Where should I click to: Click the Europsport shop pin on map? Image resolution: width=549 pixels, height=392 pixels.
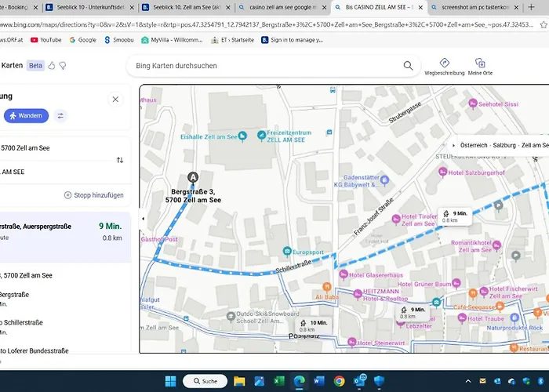pyautogui.click(x=287, y=252)
